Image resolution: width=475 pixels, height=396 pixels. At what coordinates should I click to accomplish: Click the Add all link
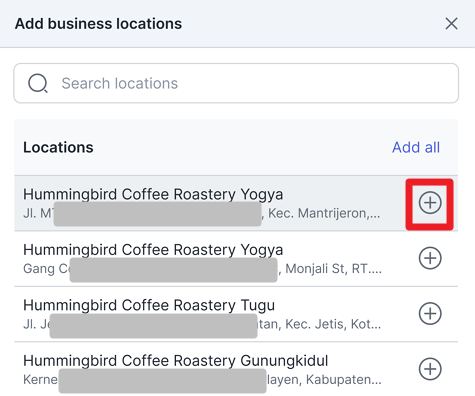pos(416,147)
